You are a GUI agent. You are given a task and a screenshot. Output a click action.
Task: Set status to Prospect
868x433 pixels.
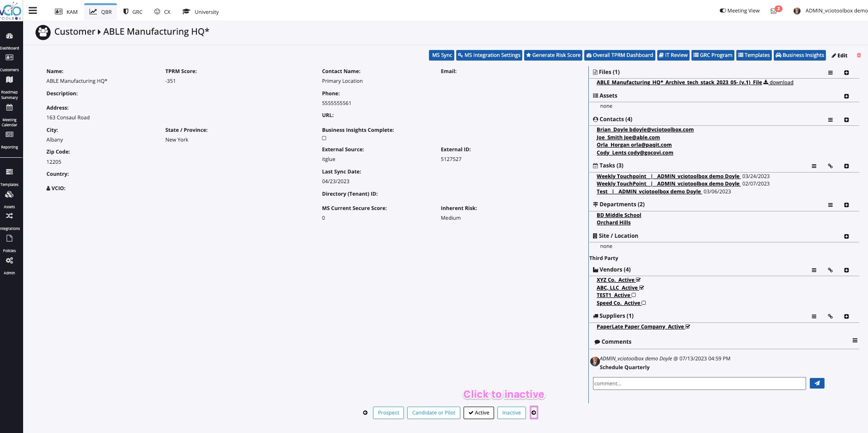click(388, 413)
